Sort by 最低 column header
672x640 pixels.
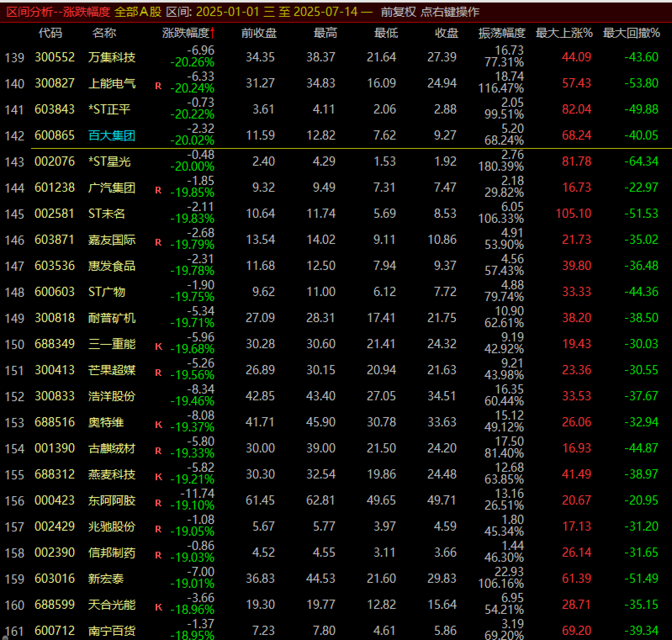pyautogui.click(x=386, y=33)
